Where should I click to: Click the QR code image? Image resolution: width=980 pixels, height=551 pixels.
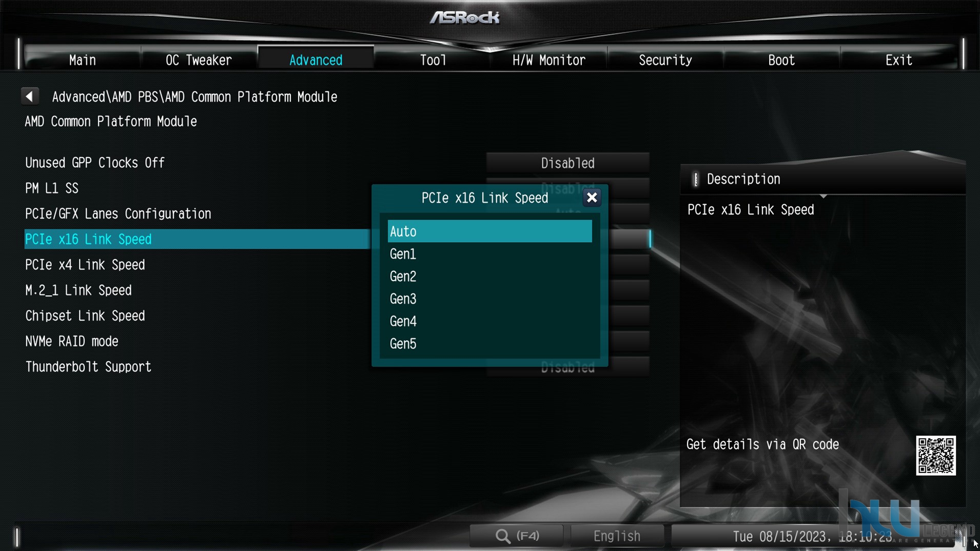[x=936, y=456]
